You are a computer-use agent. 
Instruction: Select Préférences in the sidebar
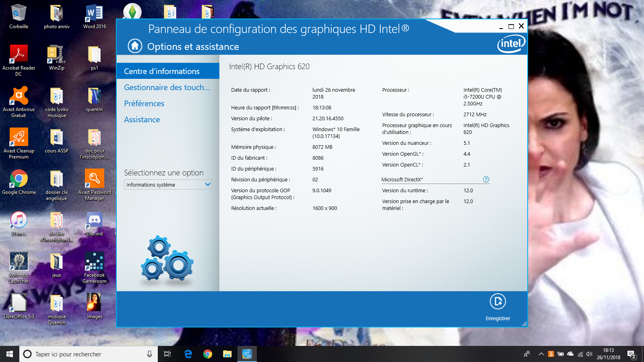(144, 103)
